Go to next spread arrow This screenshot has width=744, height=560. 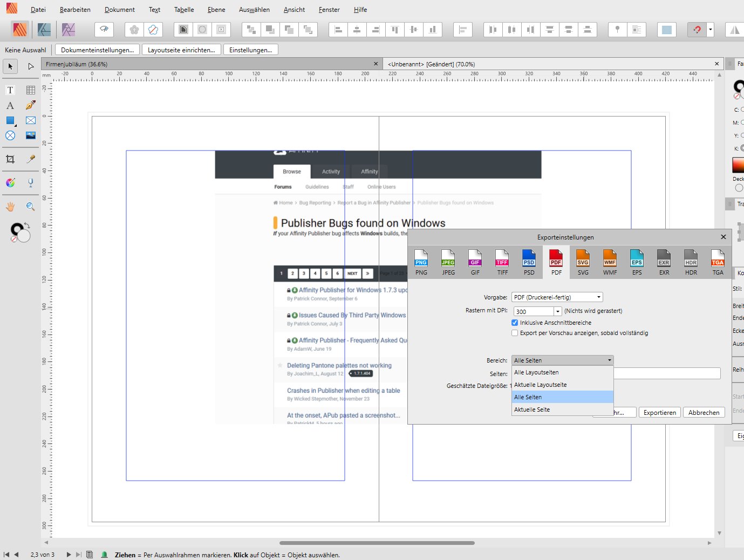point(69,554)
